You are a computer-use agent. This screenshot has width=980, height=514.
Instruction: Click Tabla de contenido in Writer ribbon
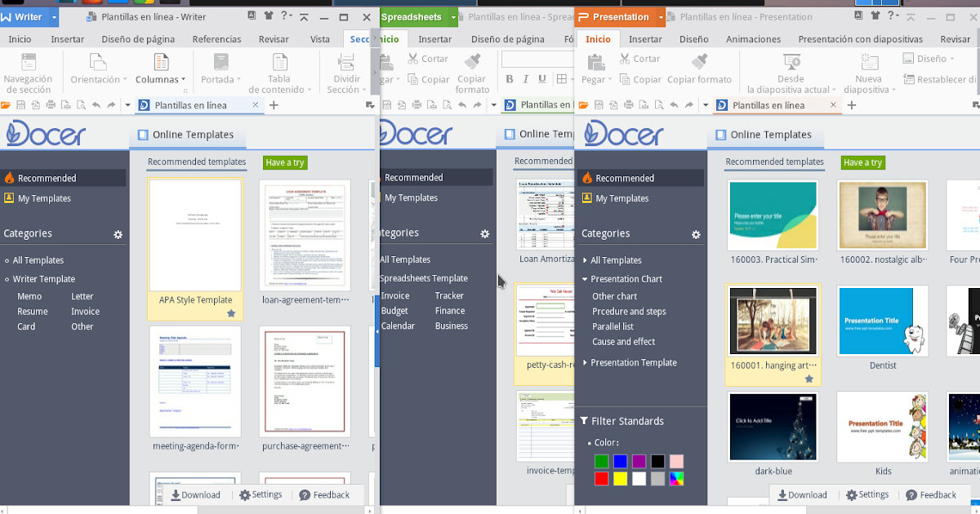[280, 73]
